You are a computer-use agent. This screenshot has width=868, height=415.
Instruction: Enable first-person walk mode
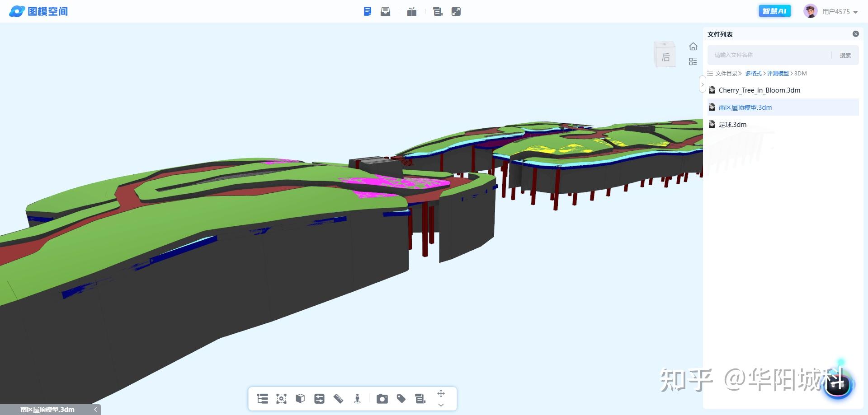pos(357,399)
